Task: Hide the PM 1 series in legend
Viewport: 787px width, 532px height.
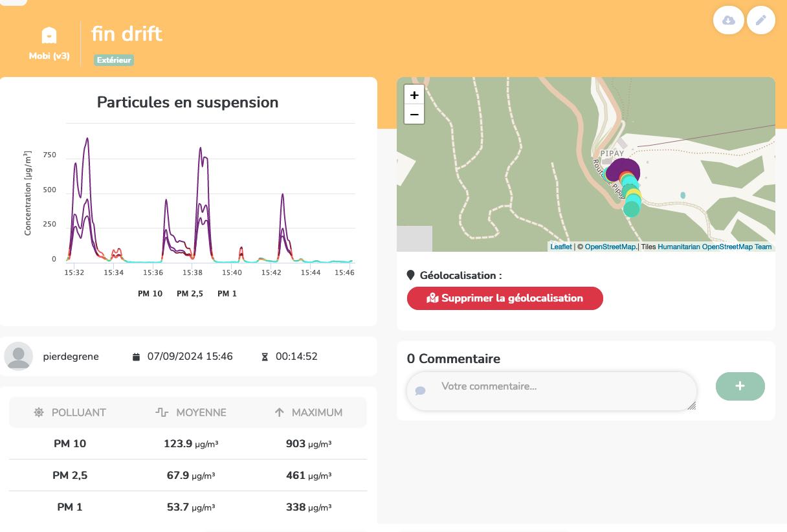Action: 227,294
